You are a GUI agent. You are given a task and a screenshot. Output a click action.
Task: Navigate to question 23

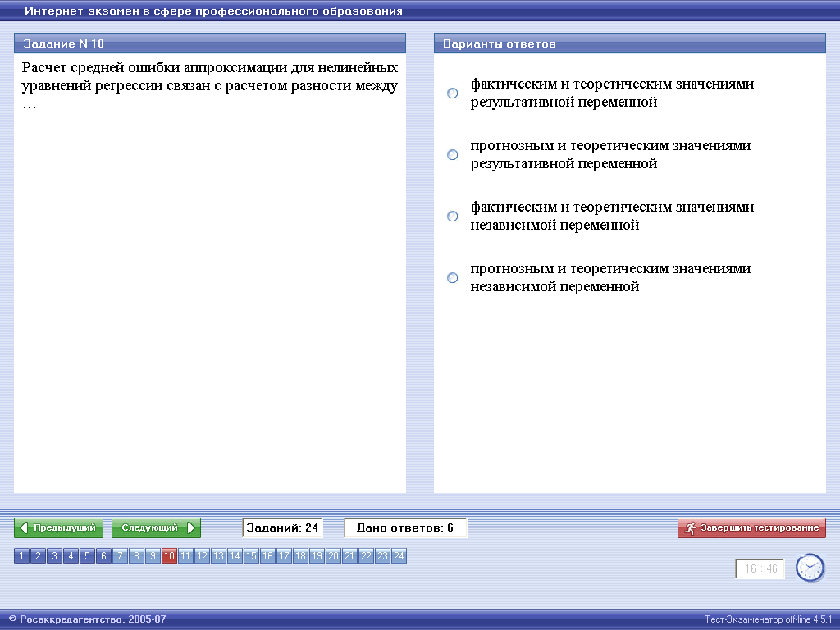pos(382,556)
